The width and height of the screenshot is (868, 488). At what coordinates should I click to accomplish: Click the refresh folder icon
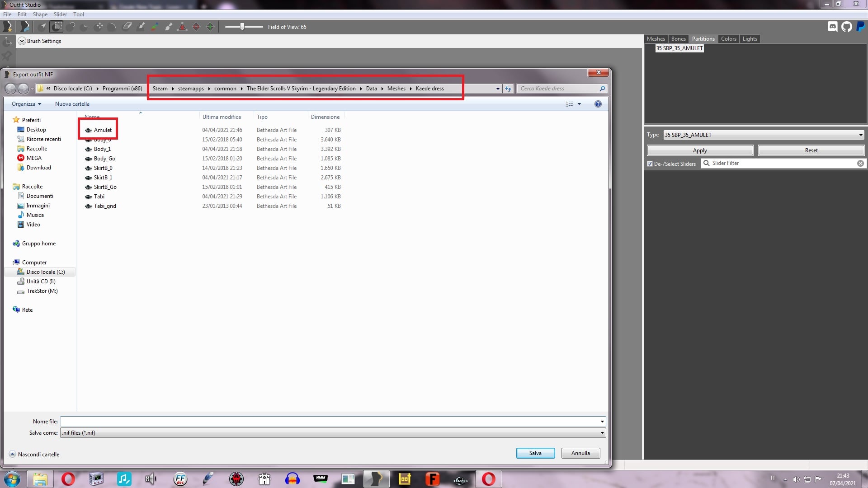[x=508, y=89]
